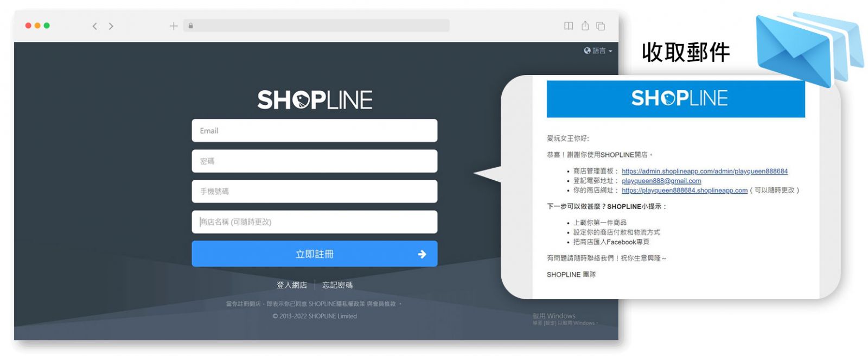Click the 立即註冊 register button

[315, 254]
